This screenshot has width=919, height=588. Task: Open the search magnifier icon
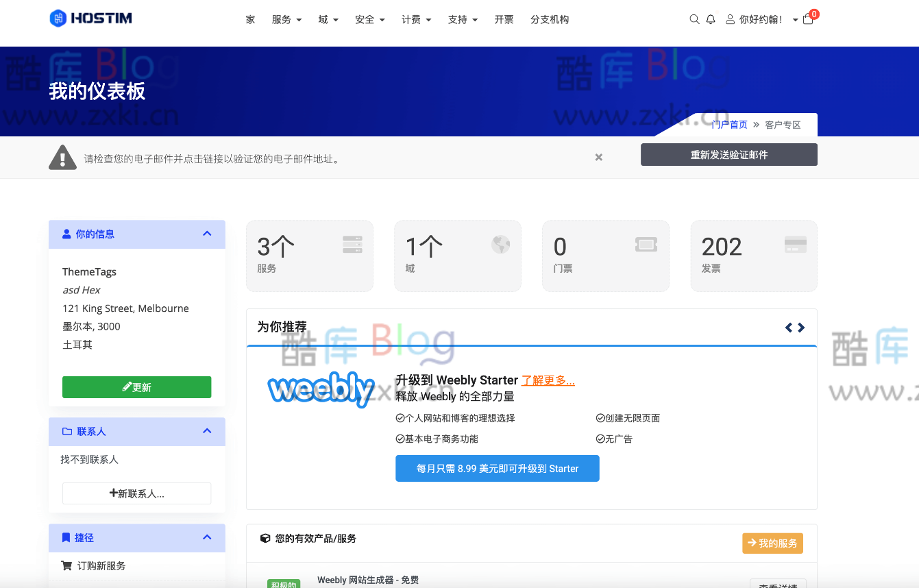tap(694, 19)
